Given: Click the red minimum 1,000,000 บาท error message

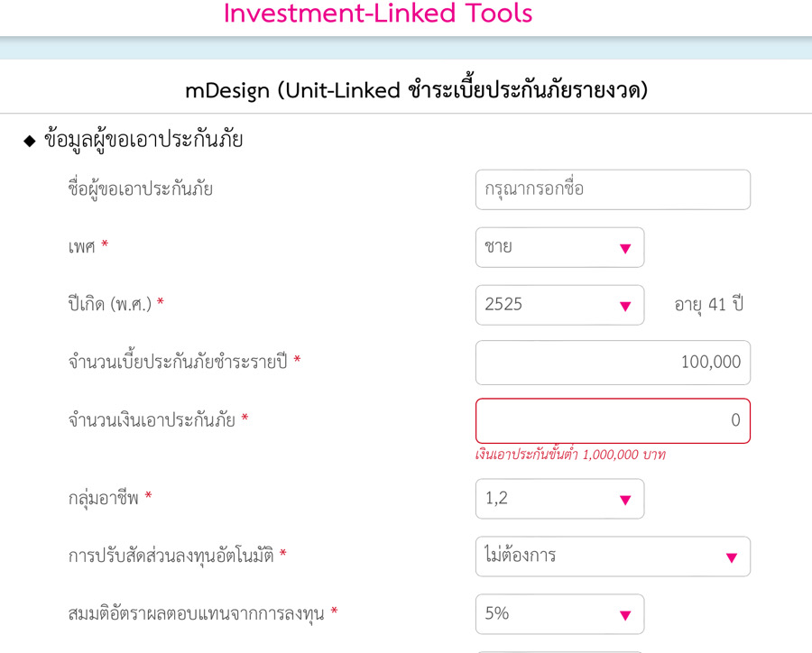Looking at the screenshot, I should [570, 455].
